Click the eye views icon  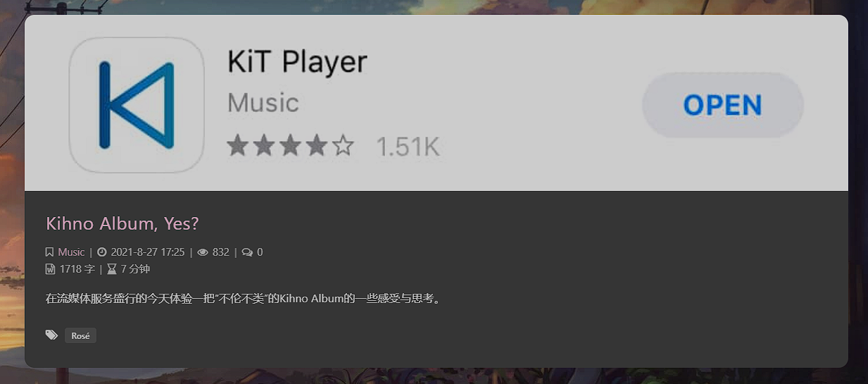pos(203,252)
